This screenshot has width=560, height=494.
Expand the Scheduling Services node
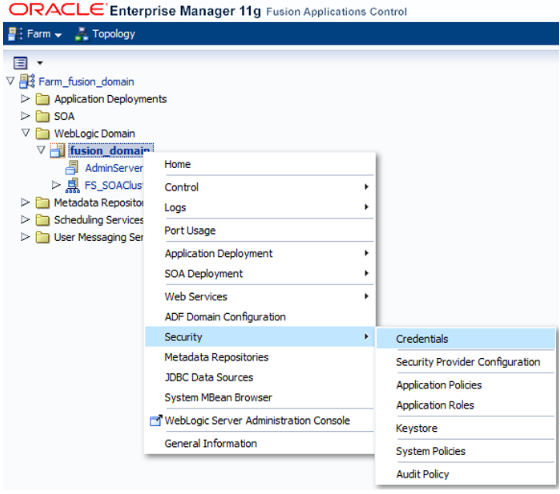pyautogui.click(x=25, y=219)
